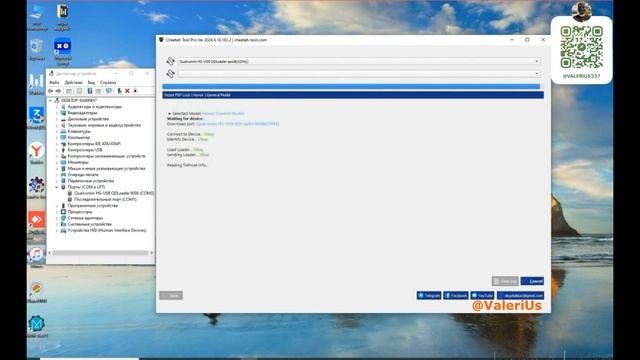Viewport: 640px width, 360px height.
Task: Expand Сетевые адаптеры node
Action: coord(57,218)
